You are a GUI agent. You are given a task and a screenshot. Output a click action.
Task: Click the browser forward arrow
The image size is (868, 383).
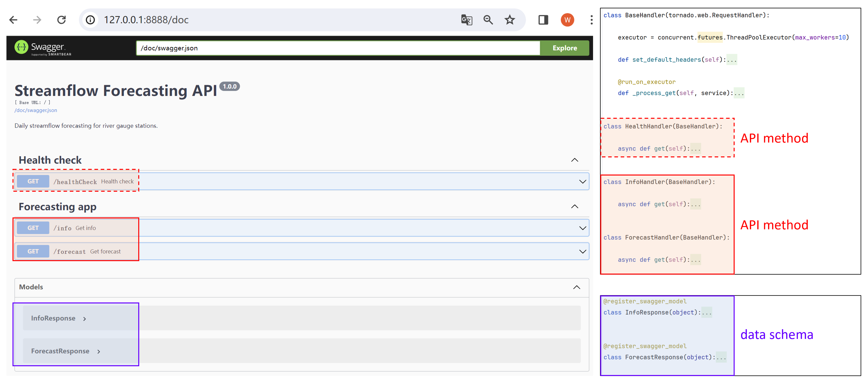37,20
